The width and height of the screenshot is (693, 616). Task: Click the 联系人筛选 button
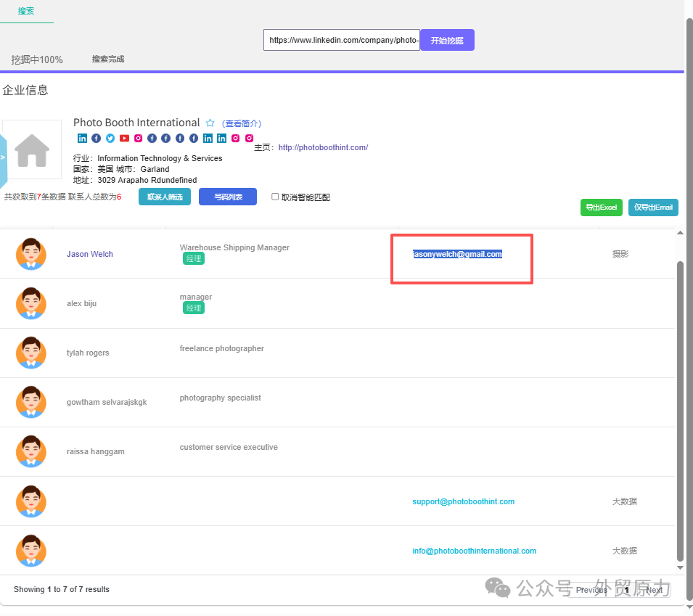[x=165, y=197]
